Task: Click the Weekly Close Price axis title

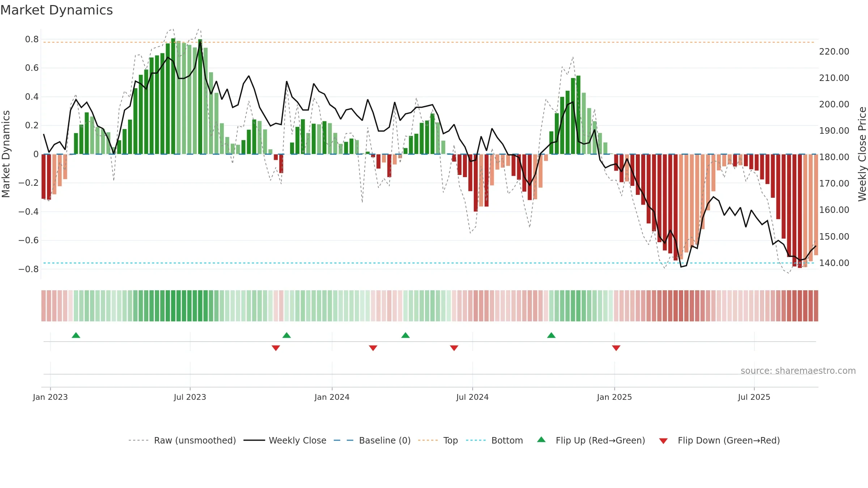Action: 863,154
